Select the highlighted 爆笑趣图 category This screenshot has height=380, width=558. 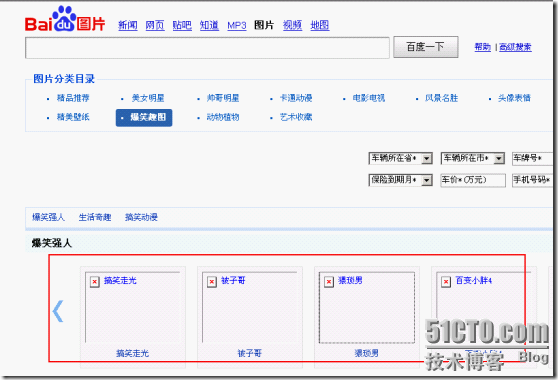click(x=144, y=118)
